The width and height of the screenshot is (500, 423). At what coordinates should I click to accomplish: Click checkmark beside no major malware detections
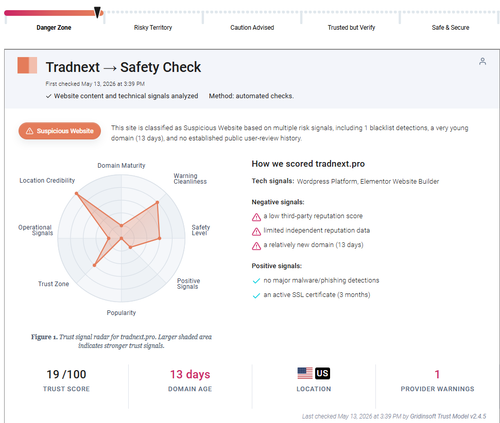(x=256, y=281)
